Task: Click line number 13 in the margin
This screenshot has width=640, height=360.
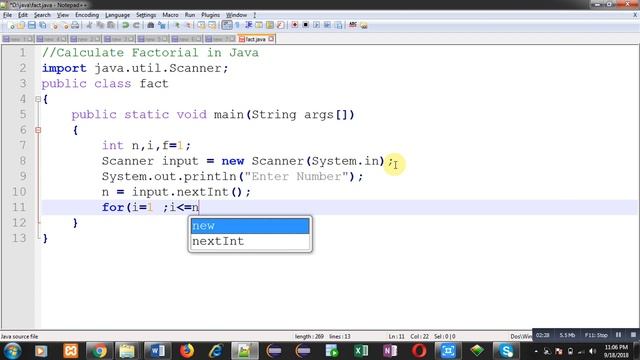Action: pyautogui.click(x=19, y=238)
